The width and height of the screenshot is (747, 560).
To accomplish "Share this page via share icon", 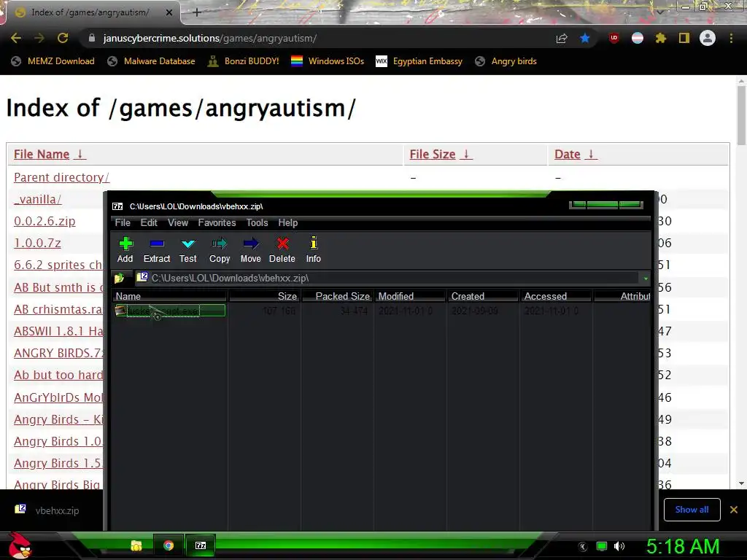I will click(x=562, y=39).
